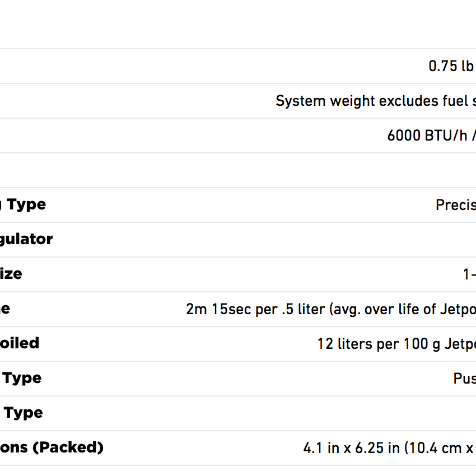Click the 'e' label beside 2m 15sec
Screen dimensions: 476x476
pyautogui.click(x=5, y=309)
